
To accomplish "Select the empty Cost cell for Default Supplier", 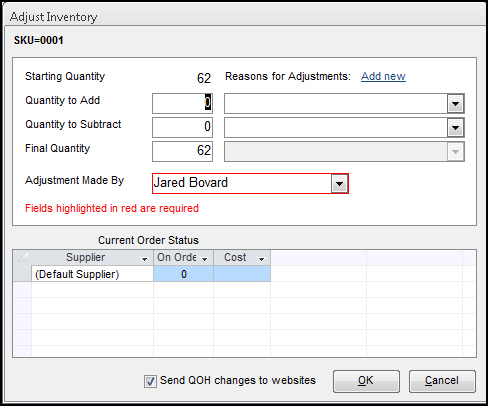I will [242, 274].
